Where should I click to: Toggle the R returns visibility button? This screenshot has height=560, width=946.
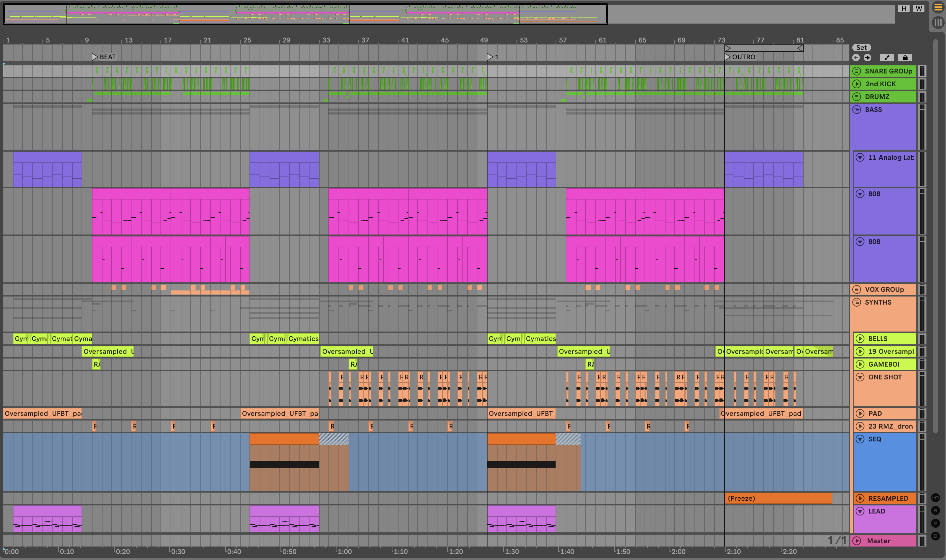[x=936, y=510]
